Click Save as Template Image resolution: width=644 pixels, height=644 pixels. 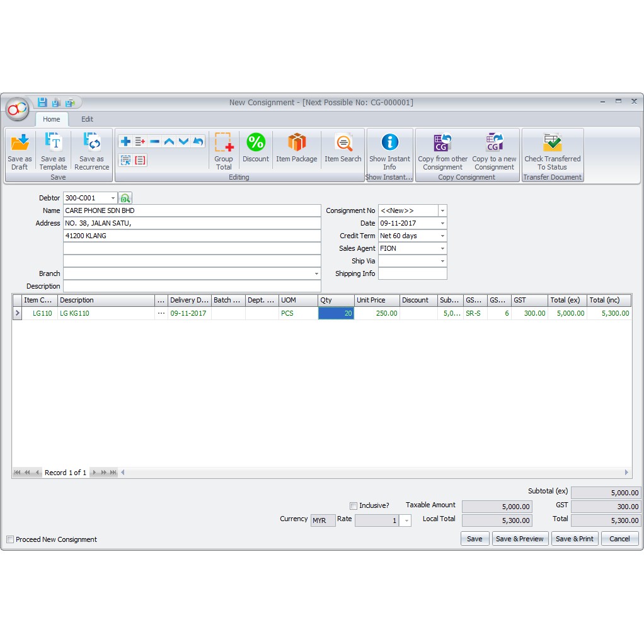click(53, 151)
